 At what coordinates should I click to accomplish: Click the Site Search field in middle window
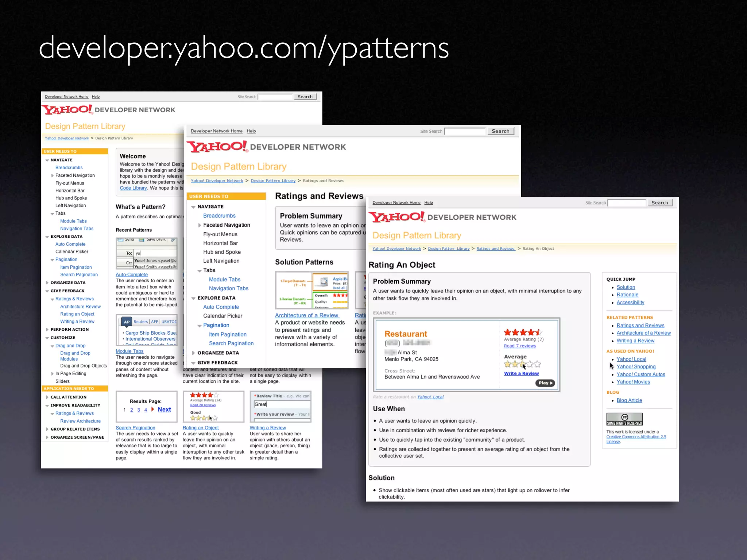tap(465, 131)
